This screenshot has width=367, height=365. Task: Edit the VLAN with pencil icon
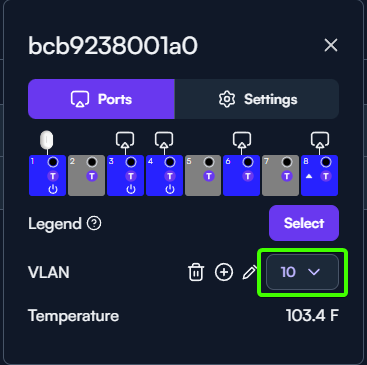(250, 272)
